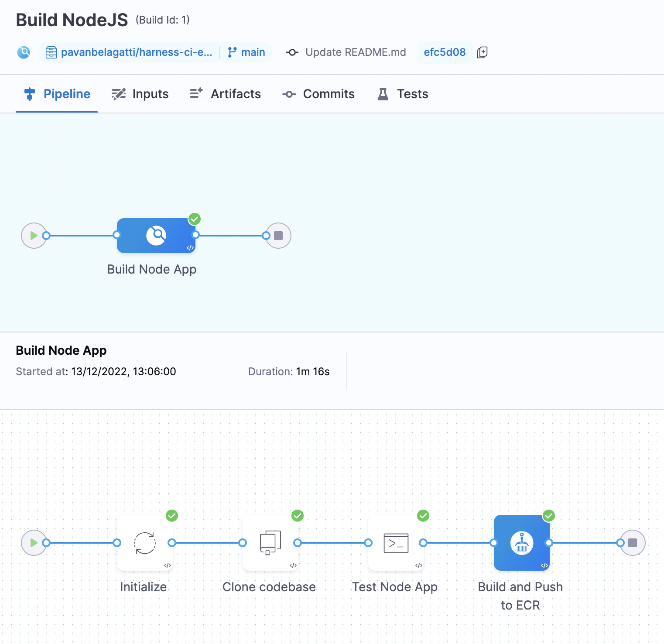The image size is (664, 644).
Task: Select the Build and Push to ECR step
Action: pos(522,543)
